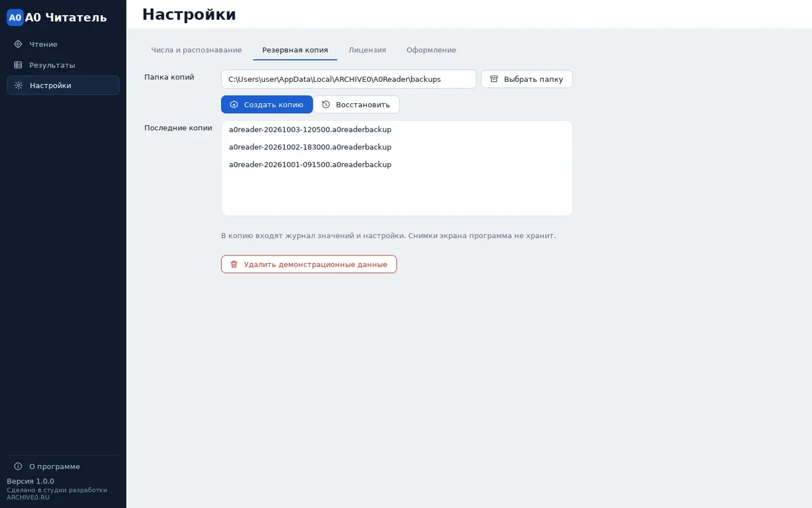
Task: Click the archive box icon in Выбрать папку
Action: point(494,79)
